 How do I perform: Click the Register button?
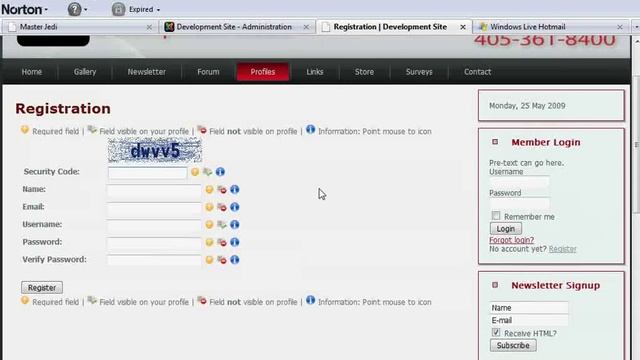pyautogui.click(x=42, y=288)
